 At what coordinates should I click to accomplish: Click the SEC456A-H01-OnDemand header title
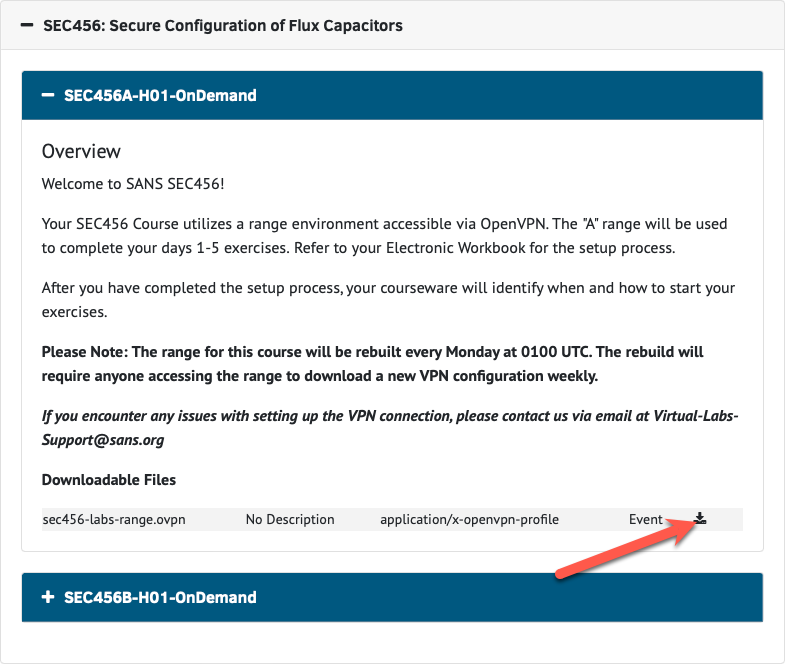[x=160, y=95]
